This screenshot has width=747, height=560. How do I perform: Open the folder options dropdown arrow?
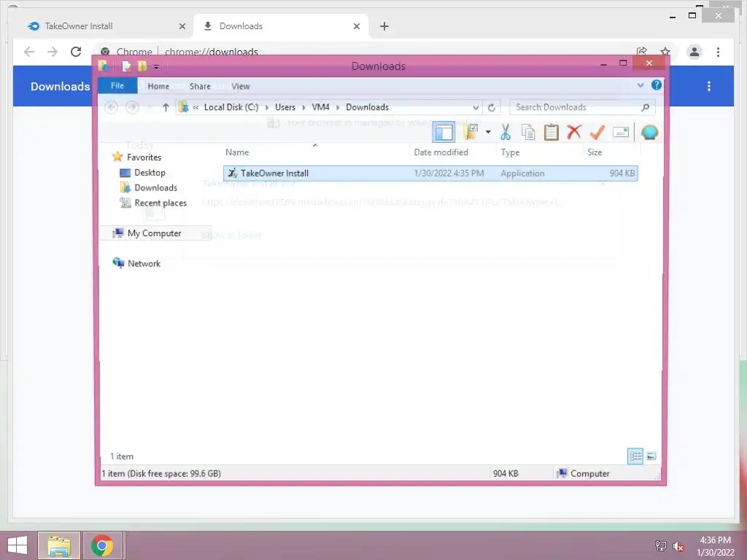pyautogui.click(x=488, y=132)
